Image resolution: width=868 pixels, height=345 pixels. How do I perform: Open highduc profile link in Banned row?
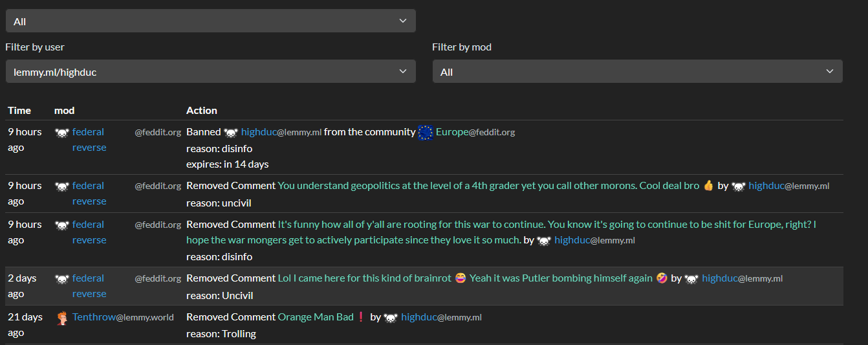[x=281, y=132]
